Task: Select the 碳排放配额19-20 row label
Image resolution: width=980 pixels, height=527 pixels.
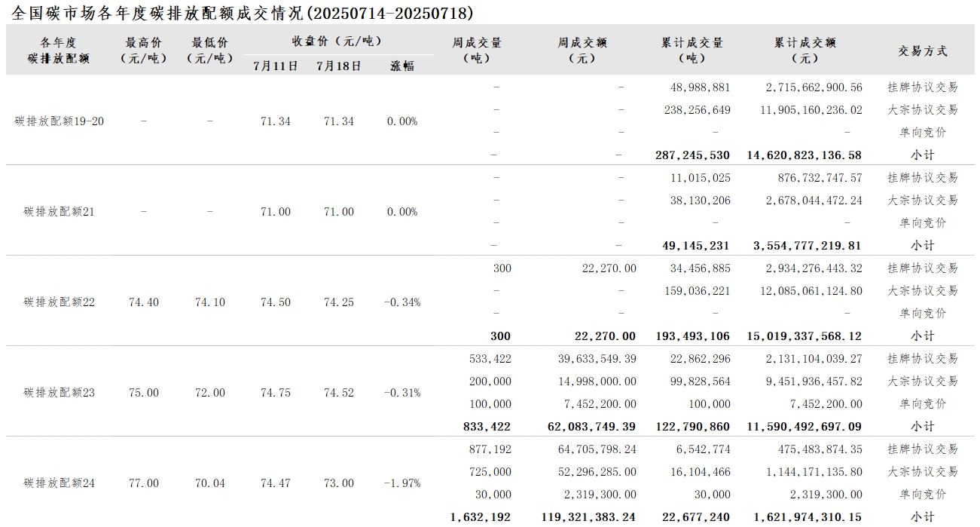Action: [60, 121]
